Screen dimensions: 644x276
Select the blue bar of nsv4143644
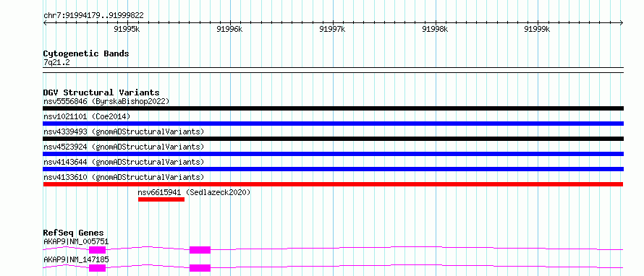tap(334, 169)
